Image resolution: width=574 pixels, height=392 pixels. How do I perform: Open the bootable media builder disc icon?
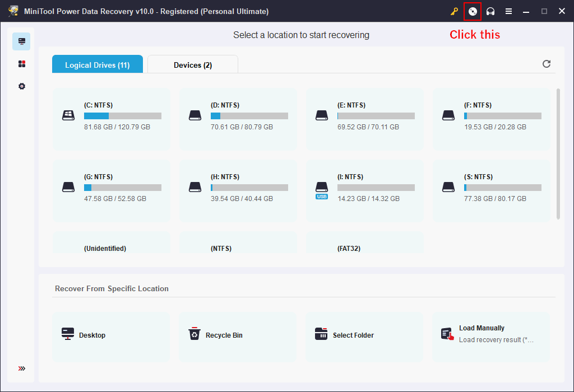click(473, 11)
